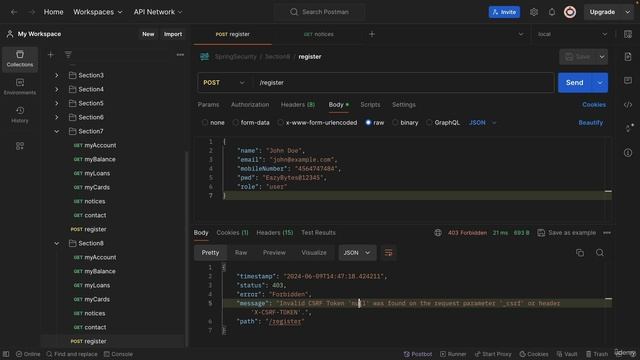
Task: Open the response Cookies (1) tab
Action: pos(232,233)
